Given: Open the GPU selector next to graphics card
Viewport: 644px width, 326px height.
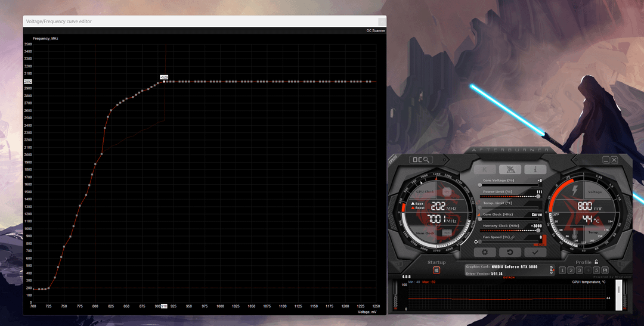Looking at the screenshot, I should [x=551, y=270].
